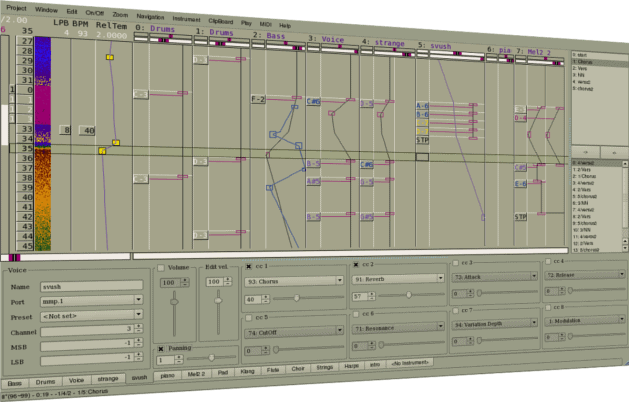Switch to the Strings instrument tab
The height and width of the screenshot is (410, 636).
324,367
